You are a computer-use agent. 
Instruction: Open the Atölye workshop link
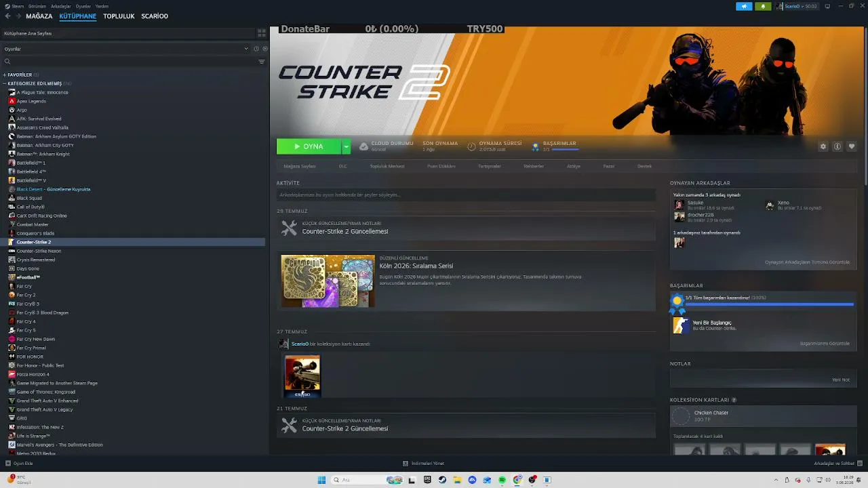coord(574,166)
